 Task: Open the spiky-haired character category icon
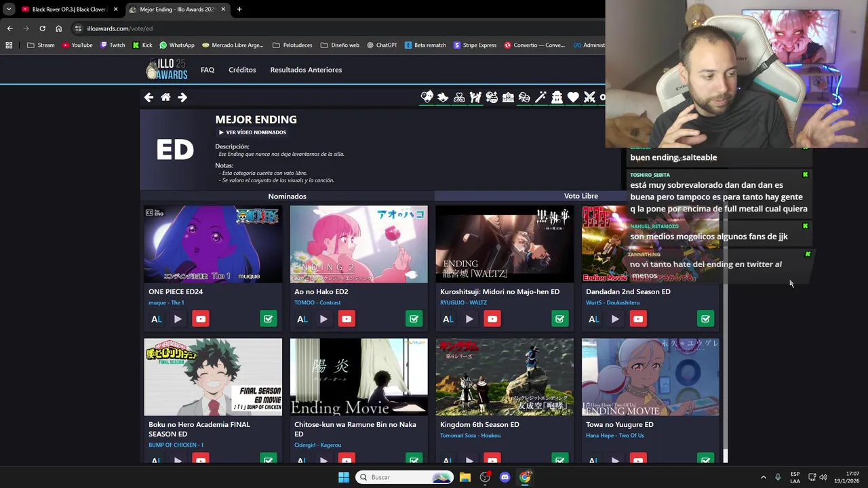click(443, 97)
